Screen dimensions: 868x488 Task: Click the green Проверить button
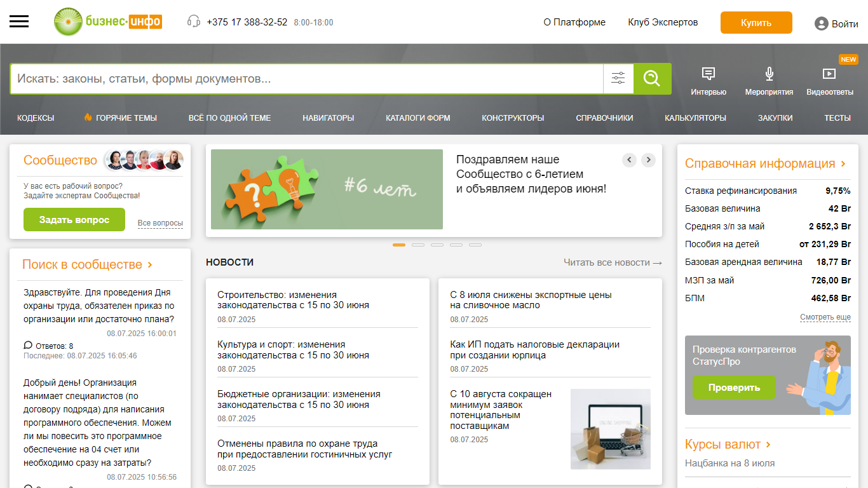click(734, 388)
